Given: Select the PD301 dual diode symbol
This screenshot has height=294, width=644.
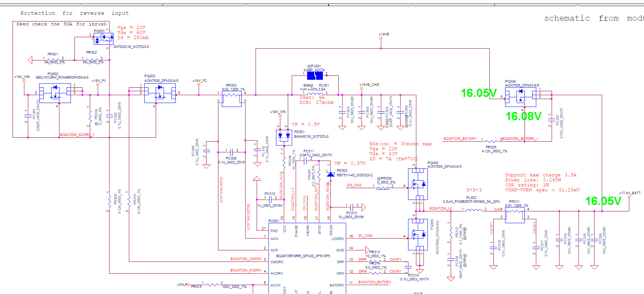Looking at the screenshot, I should [284, 137].
